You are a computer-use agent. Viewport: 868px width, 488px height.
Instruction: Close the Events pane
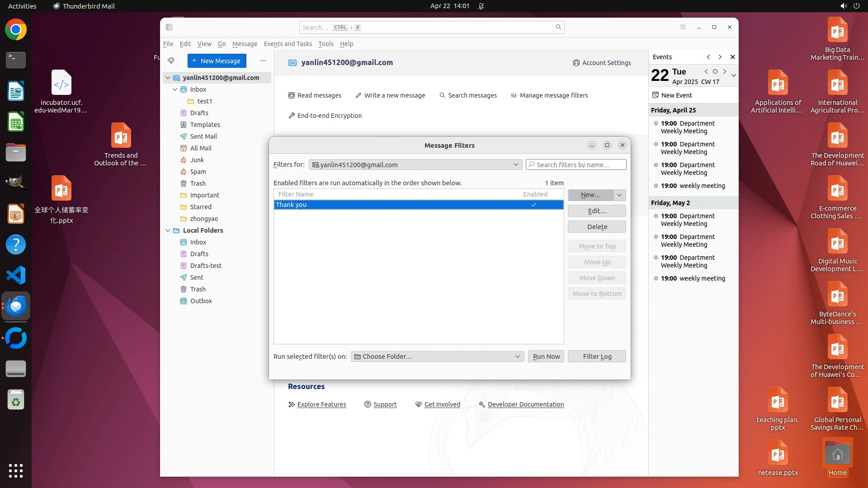tap(733, 57)
